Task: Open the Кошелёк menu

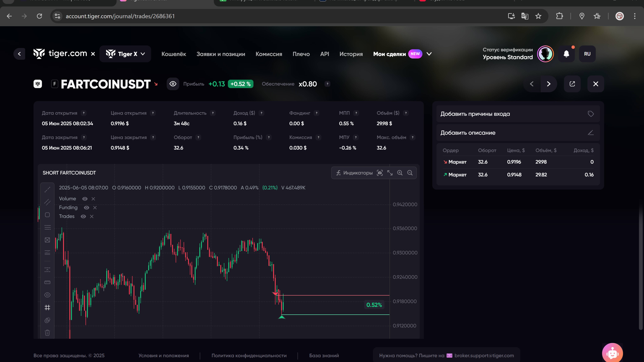Action: tap(174, 54)
